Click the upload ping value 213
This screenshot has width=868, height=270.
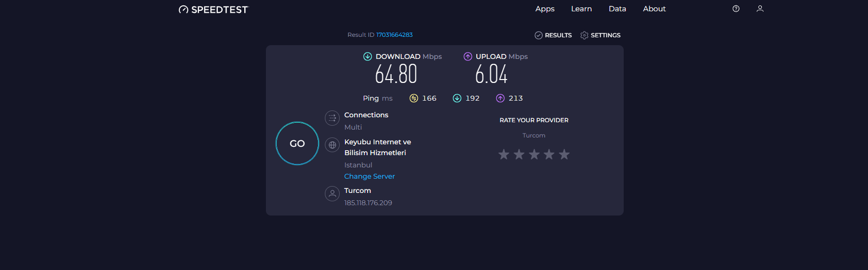tap(516, 98)
